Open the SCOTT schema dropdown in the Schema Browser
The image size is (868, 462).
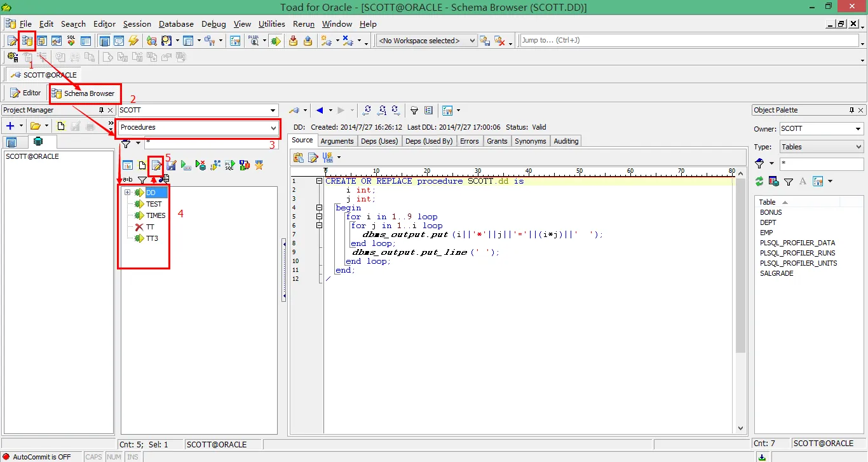click(273, 111)
